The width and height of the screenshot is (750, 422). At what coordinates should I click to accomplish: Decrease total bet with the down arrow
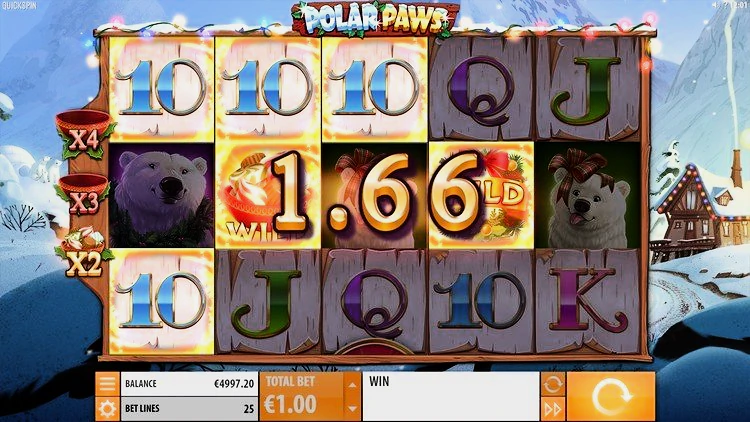[352, 409]
